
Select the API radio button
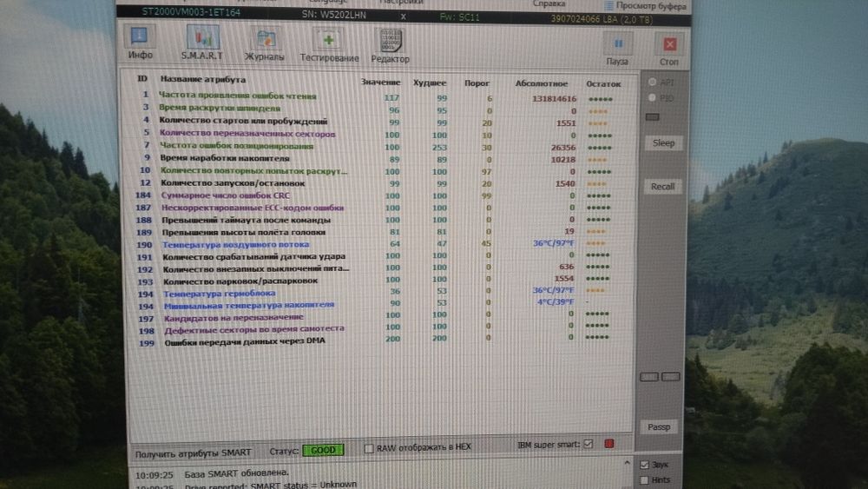coord(653,82)
